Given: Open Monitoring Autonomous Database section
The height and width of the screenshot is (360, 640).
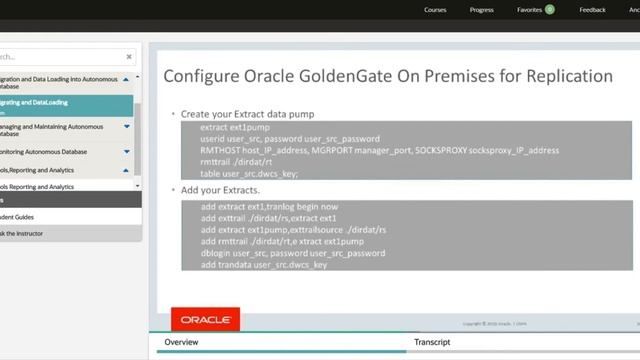Looking at the screenshot, I should 67,152.
